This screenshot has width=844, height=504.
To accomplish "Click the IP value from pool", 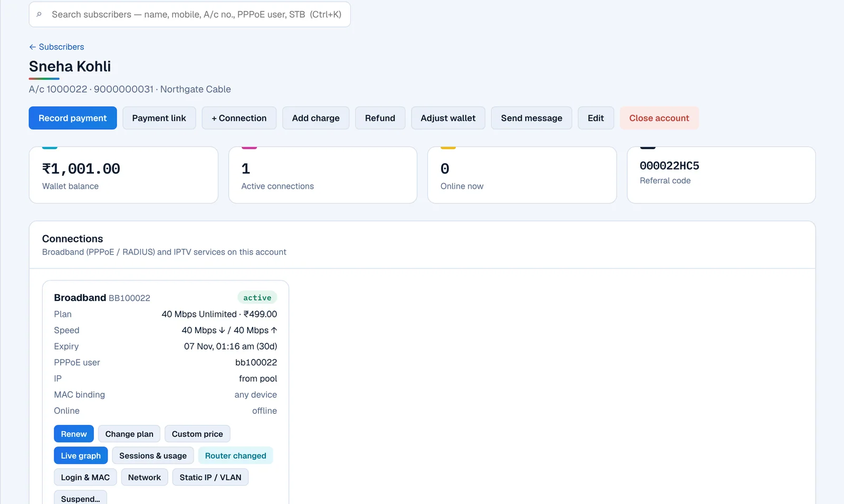I will 258,379.
